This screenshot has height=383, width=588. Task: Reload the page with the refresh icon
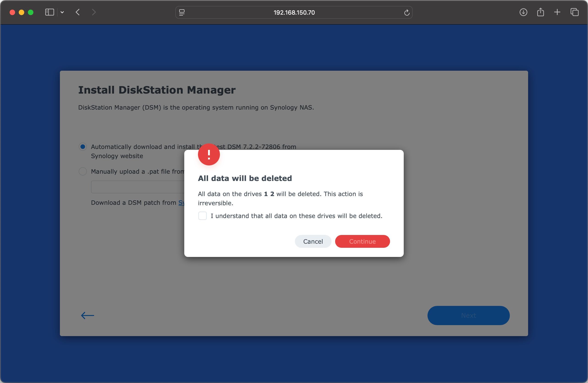point(407,12)
